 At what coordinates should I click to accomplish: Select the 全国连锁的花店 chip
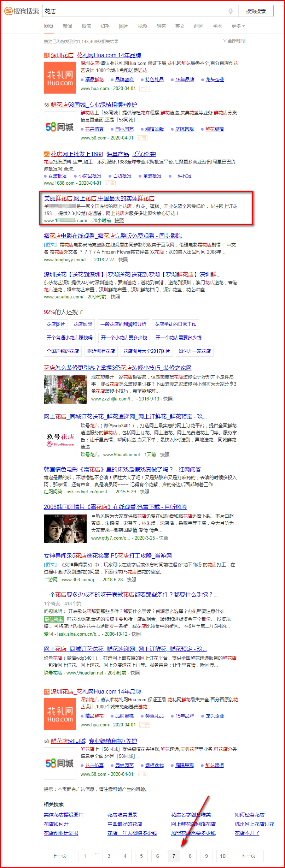(63, 351)
